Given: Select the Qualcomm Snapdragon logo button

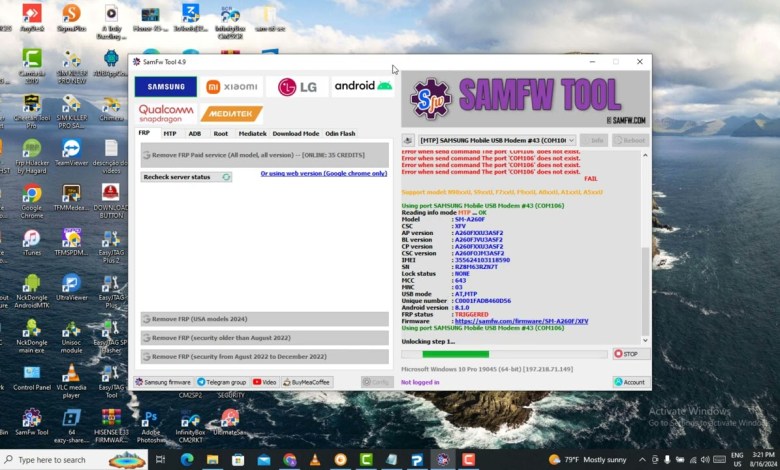Looking at the screenshot, I should (166, 113).
